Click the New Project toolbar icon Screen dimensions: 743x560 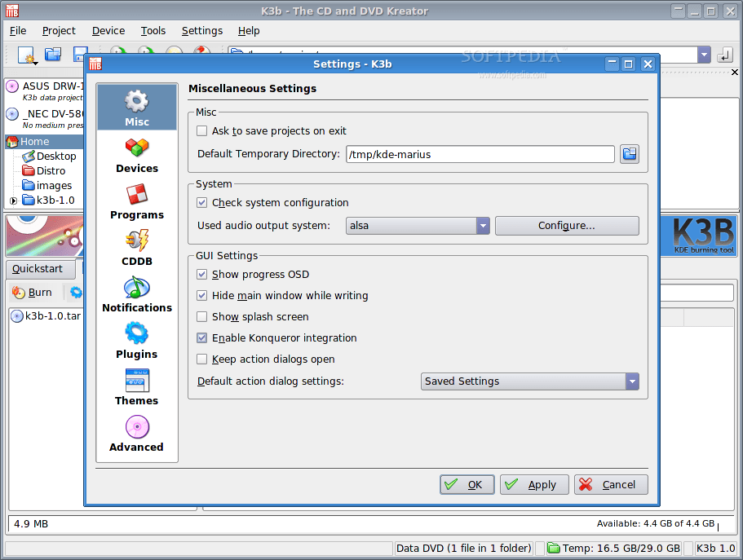click(x=27, y=55)
